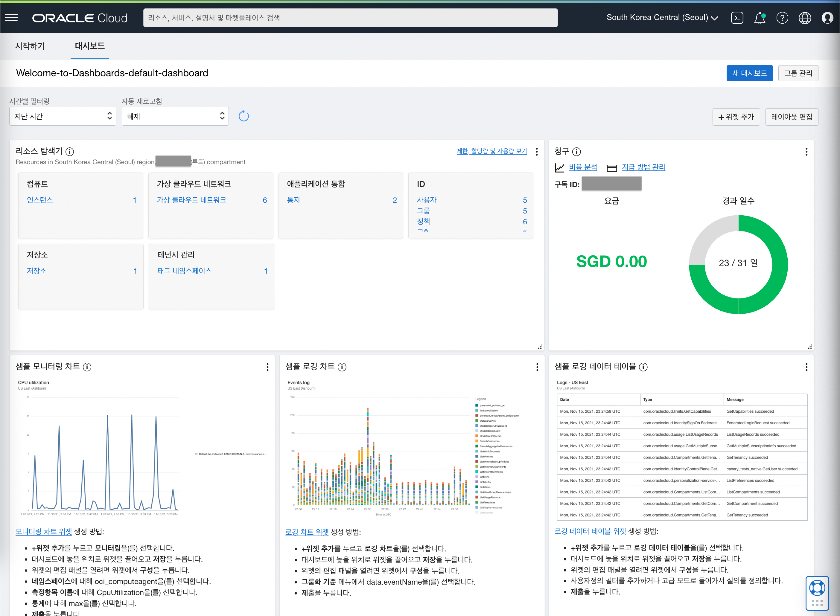Open the 가상 클라우드 네트워크 resource link
This screenshot has height=616, width=840.
pos(191,200)
